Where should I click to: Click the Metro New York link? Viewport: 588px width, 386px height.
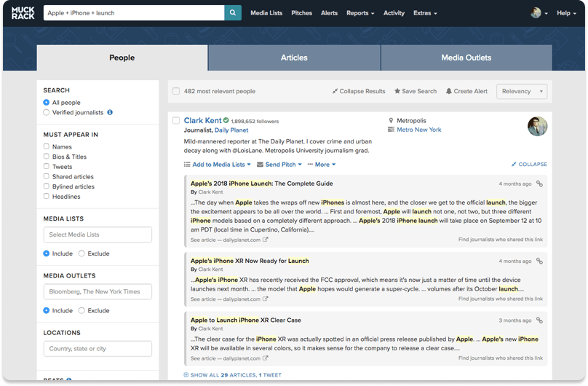pyautogui.click(x=418, y=130)
